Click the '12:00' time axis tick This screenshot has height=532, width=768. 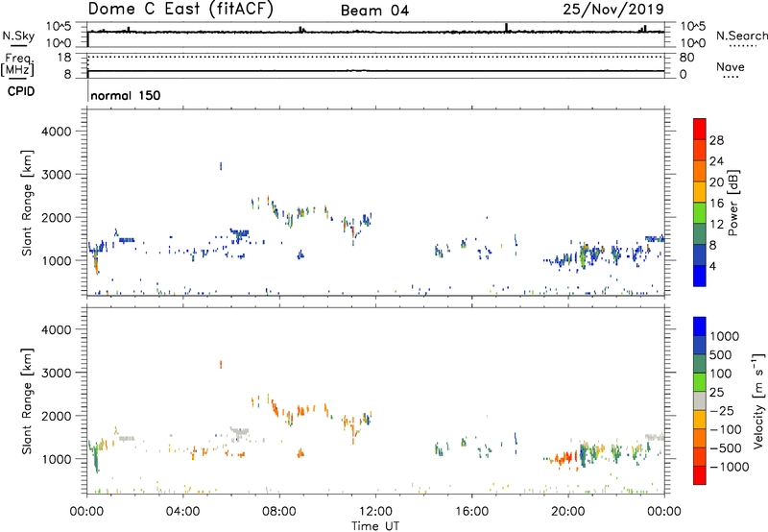(375, 512)
